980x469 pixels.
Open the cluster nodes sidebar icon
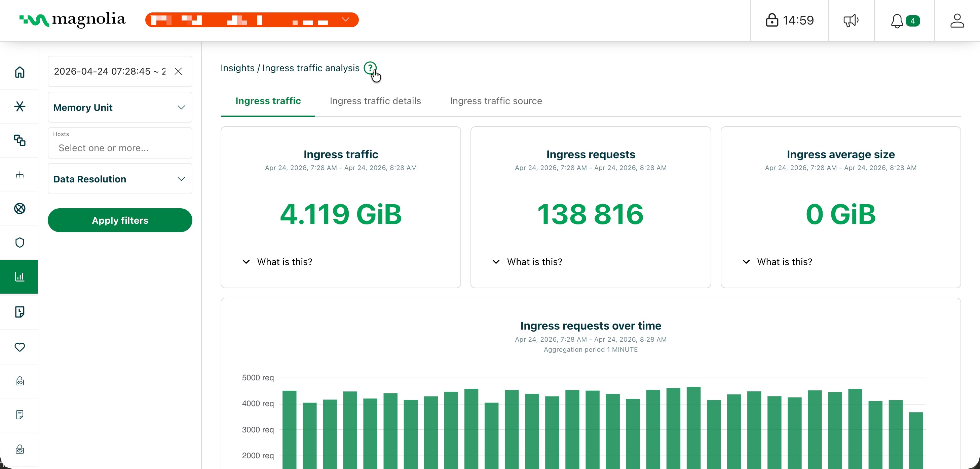(20, 175)
